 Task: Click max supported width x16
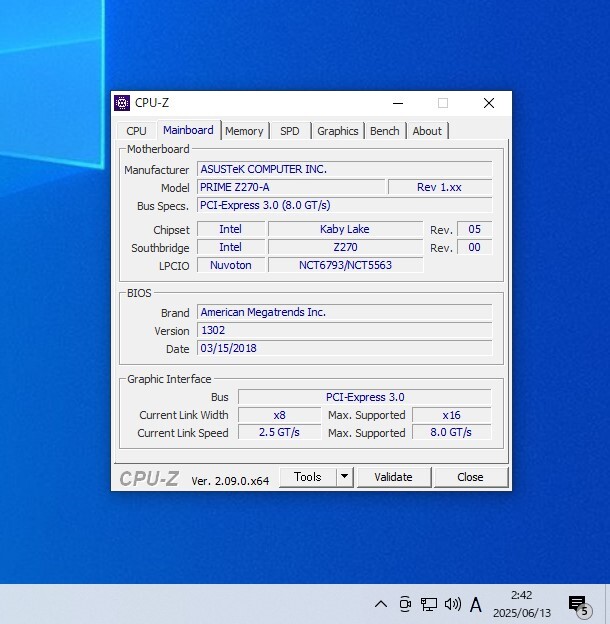(452, 415)
